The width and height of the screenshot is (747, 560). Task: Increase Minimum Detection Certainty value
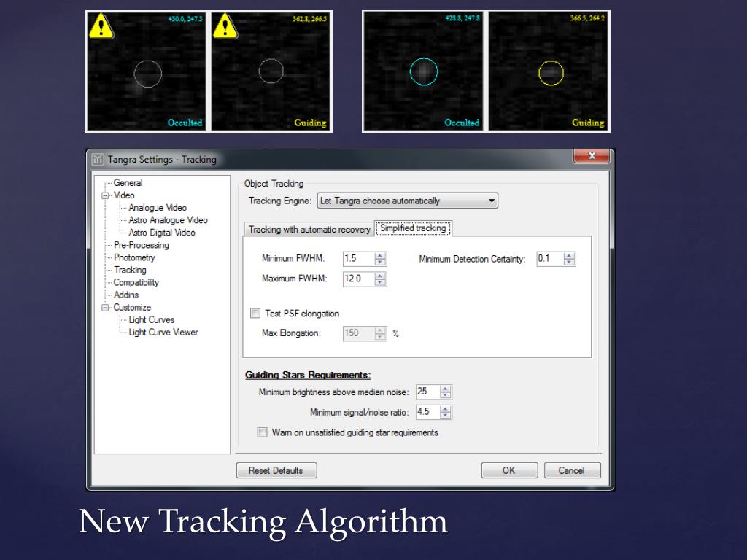[x=569, y=256]
